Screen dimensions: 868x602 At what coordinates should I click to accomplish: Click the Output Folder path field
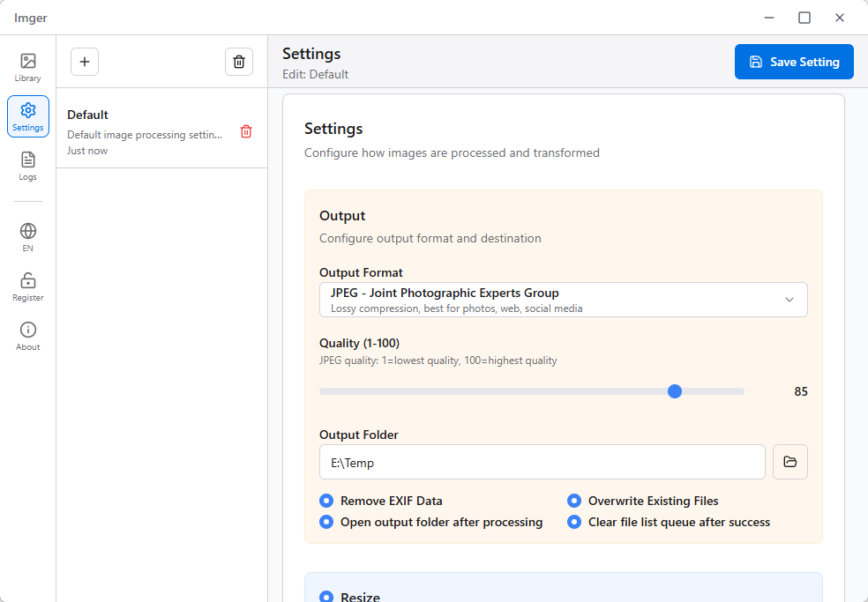(x=542, y=462)
